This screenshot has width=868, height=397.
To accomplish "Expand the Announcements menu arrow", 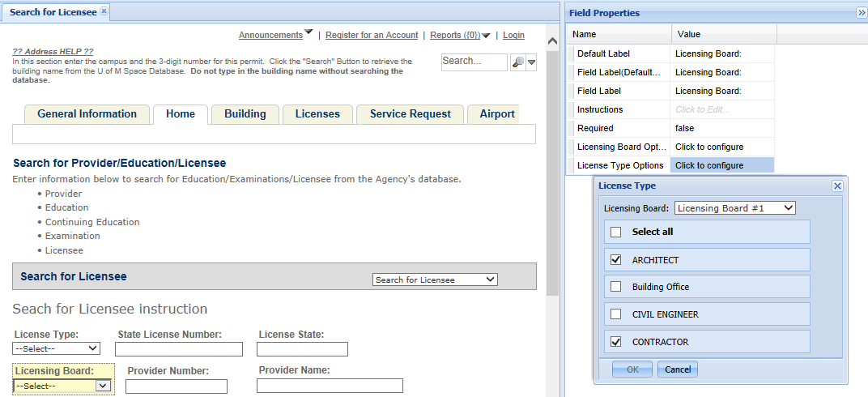I will coord(308,33).
